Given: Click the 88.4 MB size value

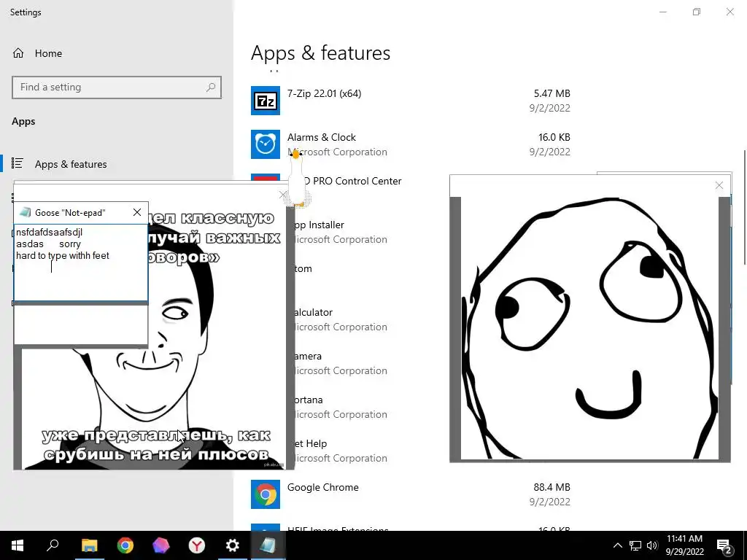Looking at the screenshot, I should click(551, 487).
